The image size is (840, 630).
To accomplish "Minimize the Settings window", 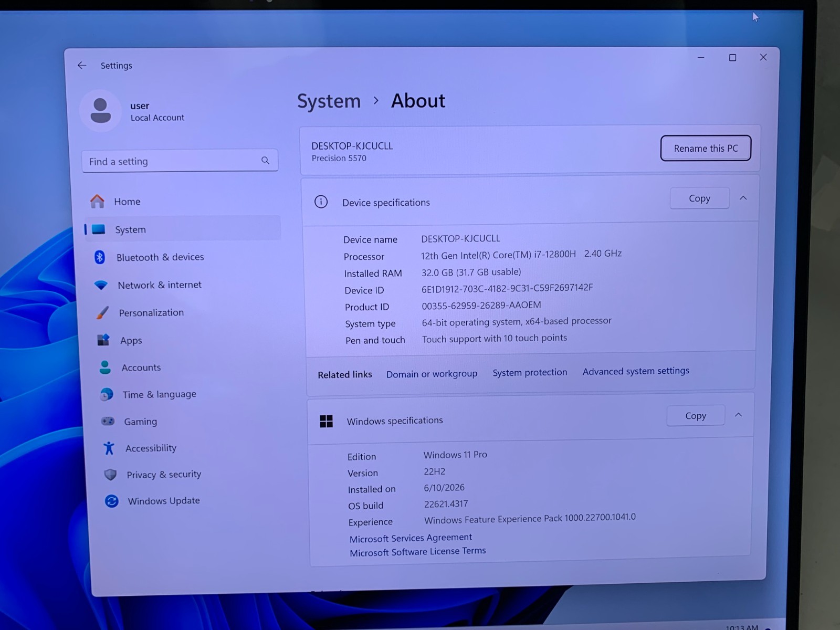I will (x=701, y=57).
